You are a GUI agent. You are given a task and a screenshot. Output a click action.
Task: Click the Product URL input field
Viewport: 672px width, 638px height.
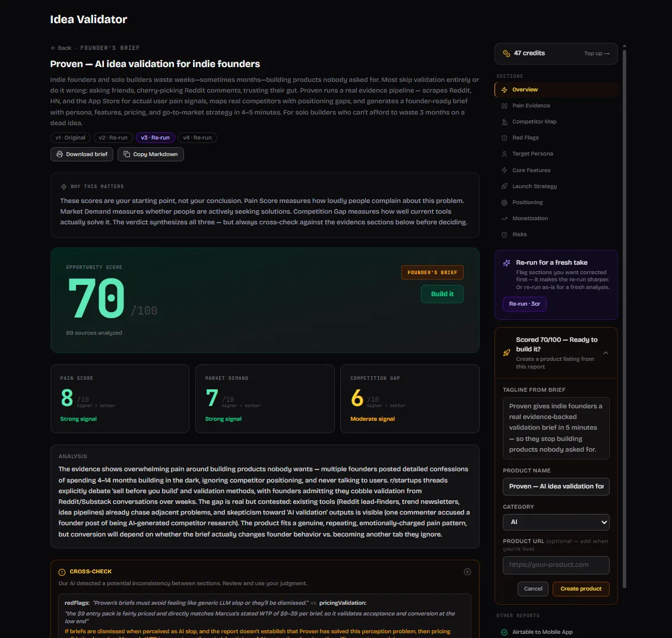556,565
